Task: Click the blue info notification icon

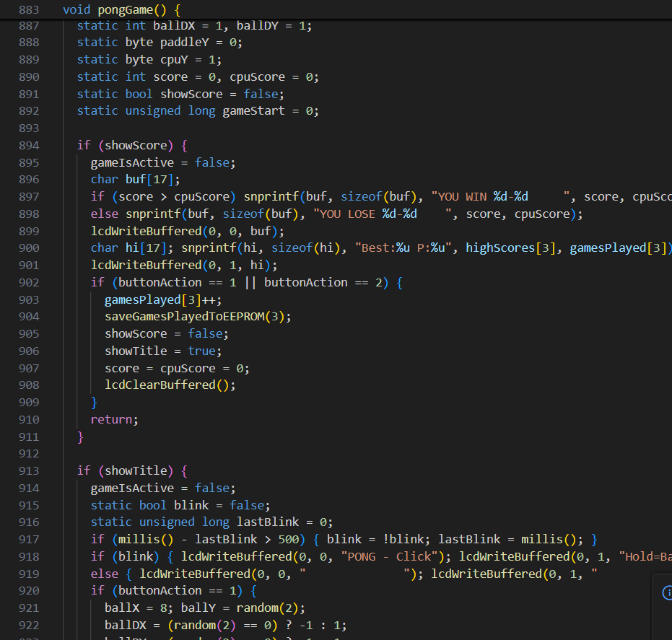Action: [666, 592]
